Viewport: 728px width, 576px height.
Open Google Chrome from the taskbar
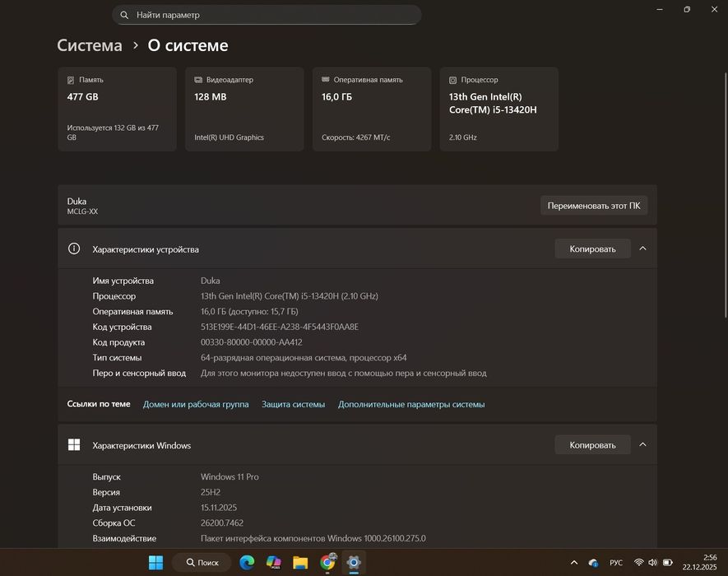point(327,563)
